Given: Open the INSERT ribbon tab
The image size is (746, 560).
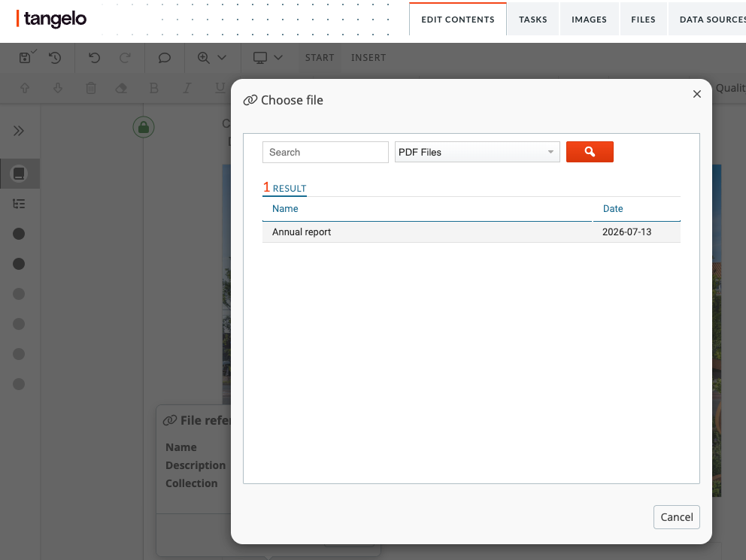Looking at the screenshot, I should (368, 58).
